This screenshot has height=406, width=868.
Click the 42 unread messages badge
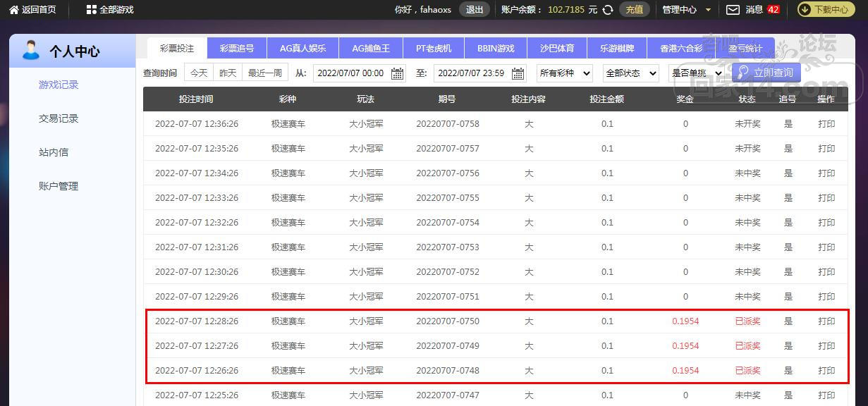(774, 10)
